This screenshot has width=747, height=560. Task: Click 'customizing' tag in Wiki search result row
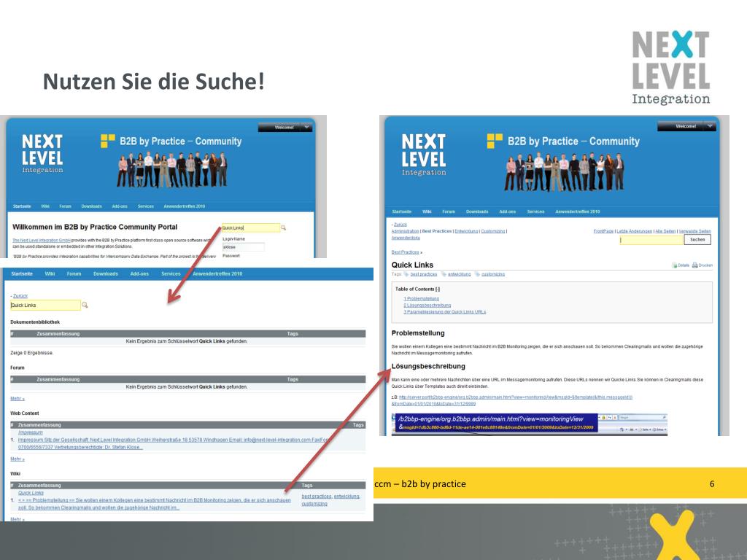tap(314, 504)
